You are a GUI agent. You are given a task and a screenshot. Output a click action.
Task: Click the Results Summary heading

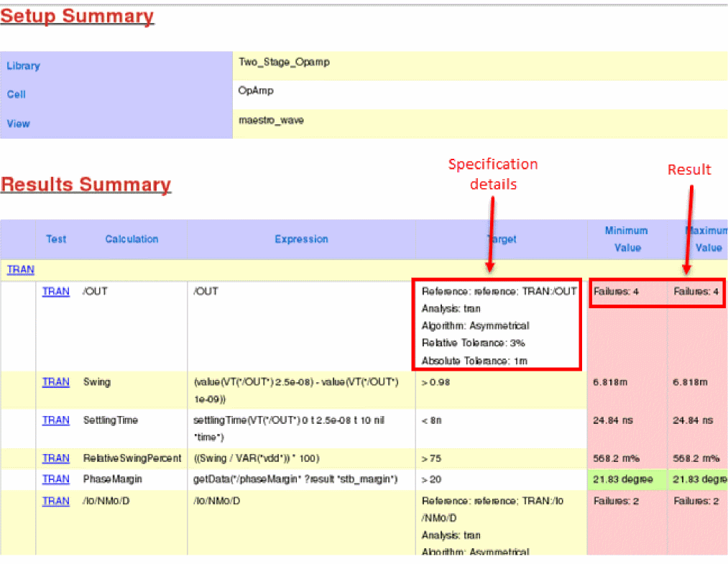click(x=86, y=185)
